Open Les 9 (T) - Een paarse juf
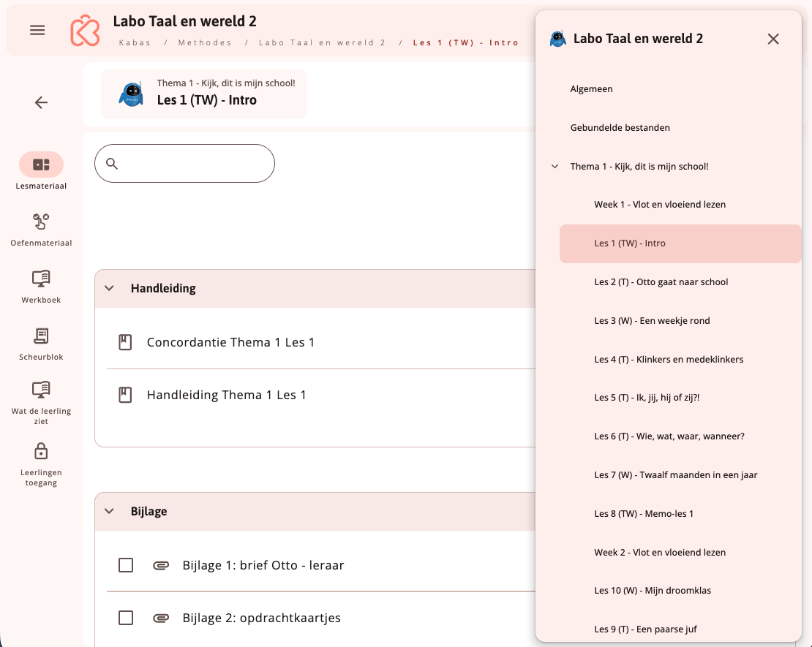The width and height of the screenshot is (812, 647). pyautogui.click(x=645, y=629)
